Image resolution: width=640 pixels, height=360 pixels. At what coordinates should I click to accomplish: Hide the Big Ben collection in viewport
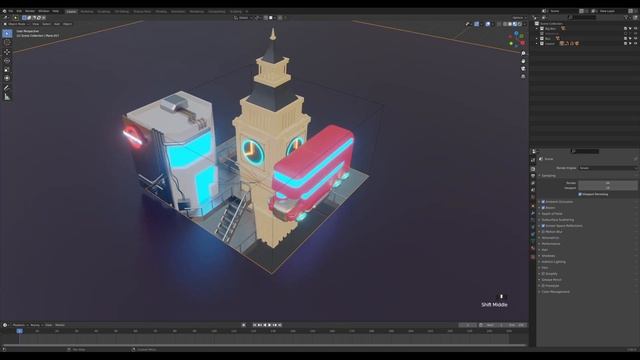636,29
